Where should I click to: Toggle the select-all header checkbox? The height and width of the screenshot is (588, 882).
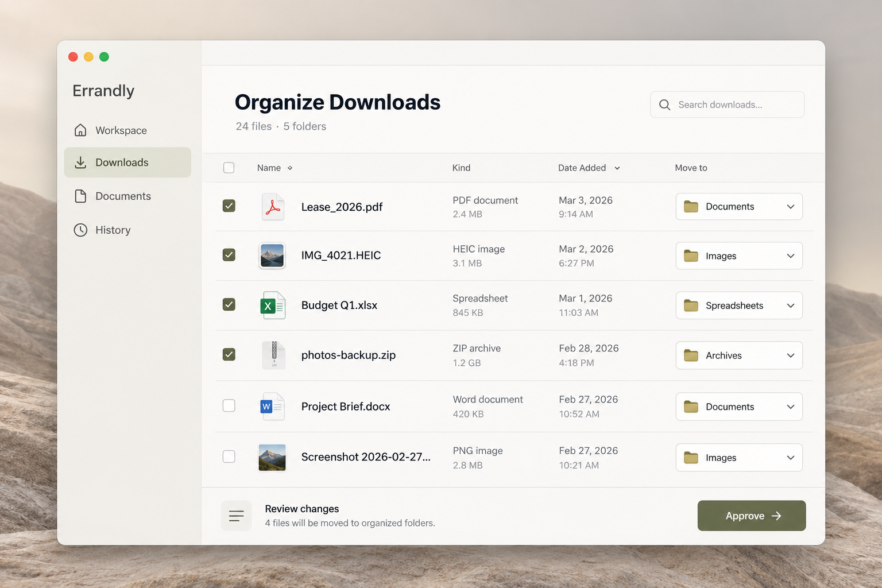pyautogui.click(x=229, y=168)
